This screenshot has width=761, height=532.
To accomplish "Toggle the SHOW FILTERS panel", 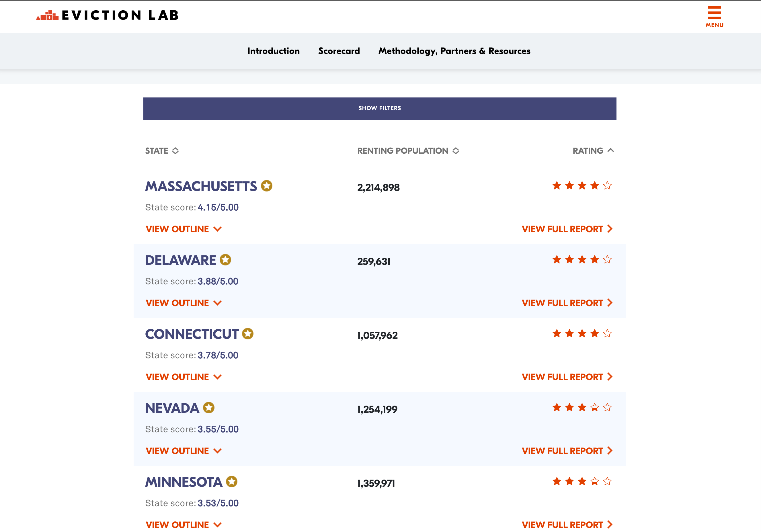I will coord(380,108).
